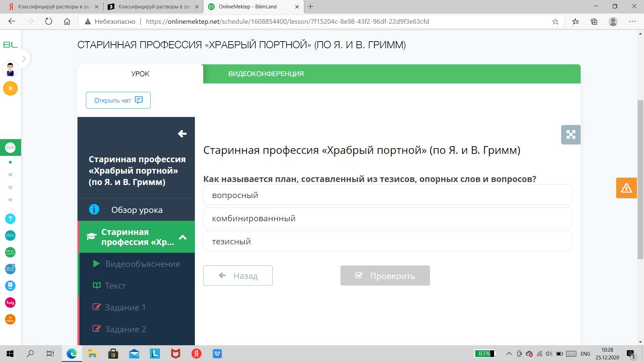
Task: Click the page vertical scrollbar
Action: coord(640,179)
